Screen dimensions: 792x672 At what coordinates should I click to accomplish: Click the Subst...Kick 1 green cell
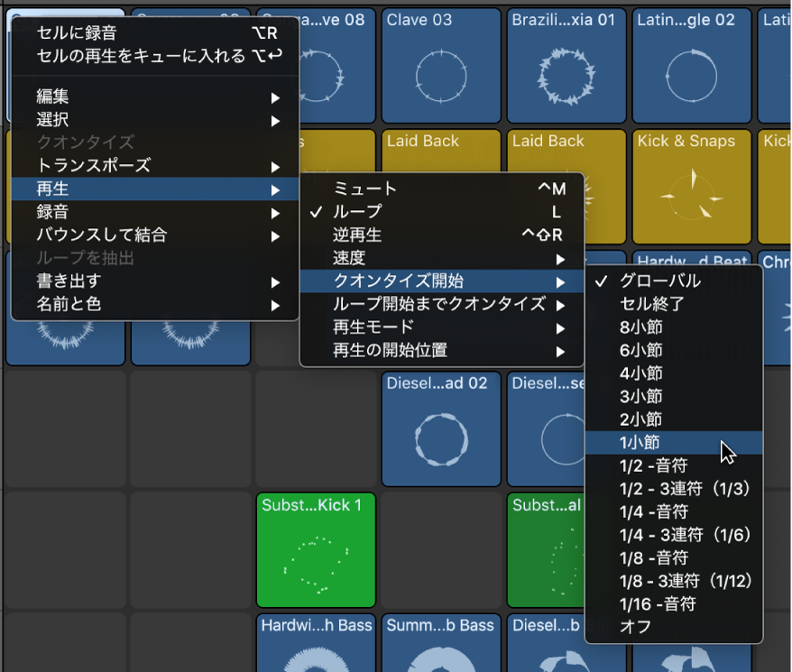(316, 550)
